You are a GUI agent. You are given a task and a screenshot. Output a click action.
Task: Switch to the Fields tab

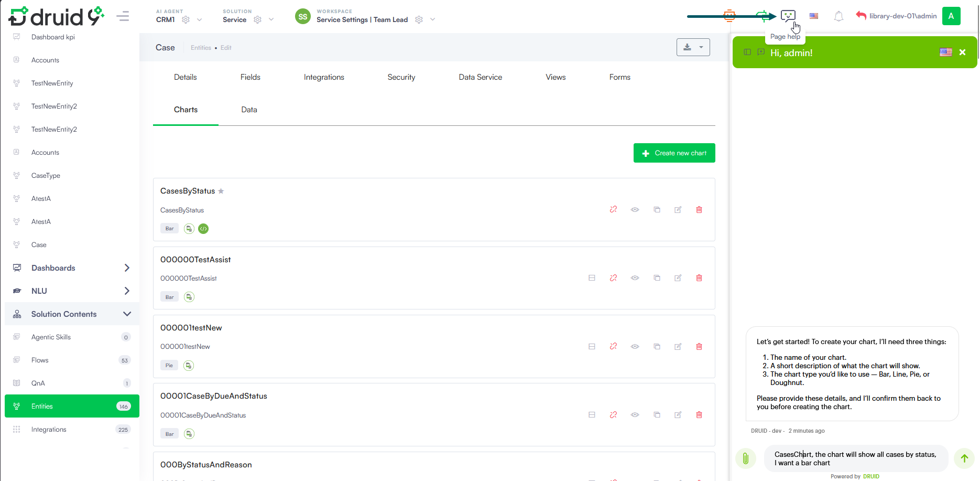coord(251,77)
